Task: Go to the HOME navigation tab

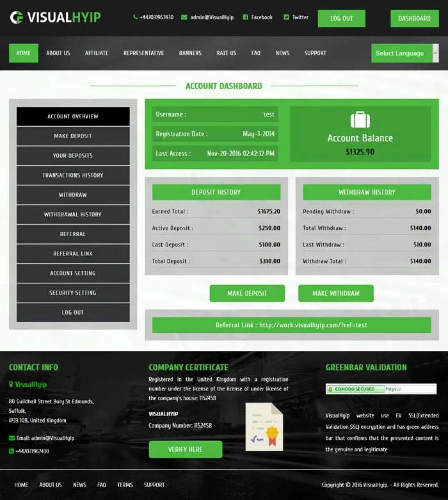Action: pyautogui.click(x=23, y=53)
